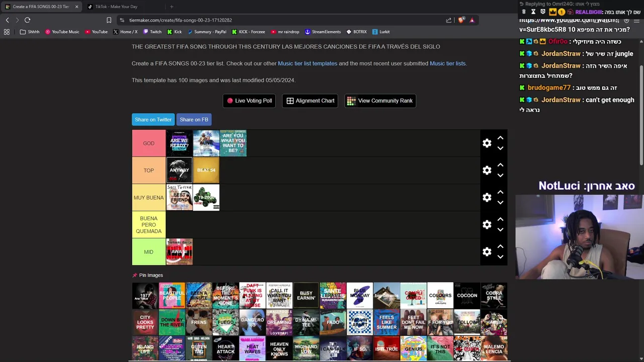
Task: Select the BLUE MONDAY song image
Action: click(360, 296)
